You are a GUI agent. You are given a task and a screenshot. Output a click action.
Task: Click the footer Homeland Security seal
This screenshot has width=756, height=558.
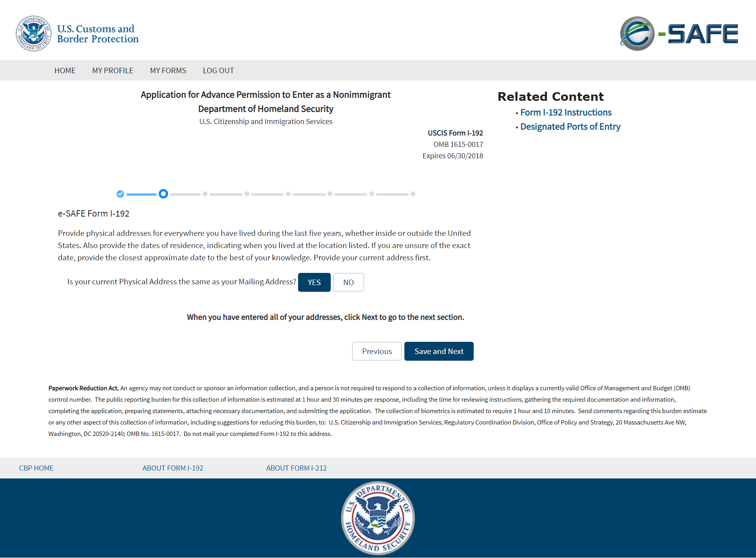pos(378,517)
